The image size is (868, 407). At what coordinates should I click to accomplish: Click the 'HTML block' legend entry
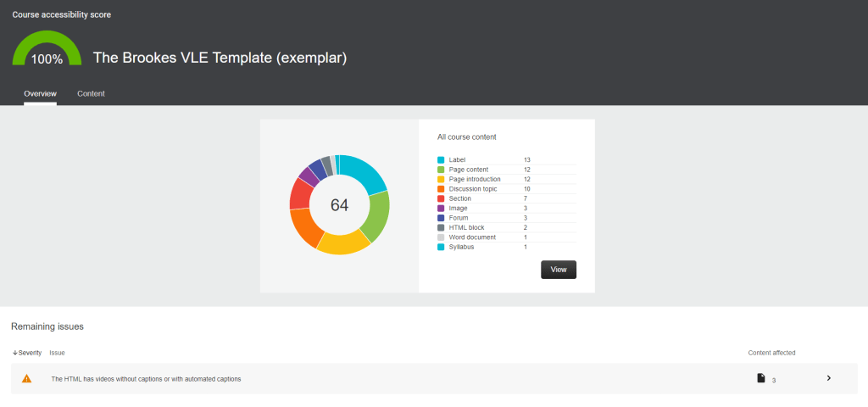[467, 227]
